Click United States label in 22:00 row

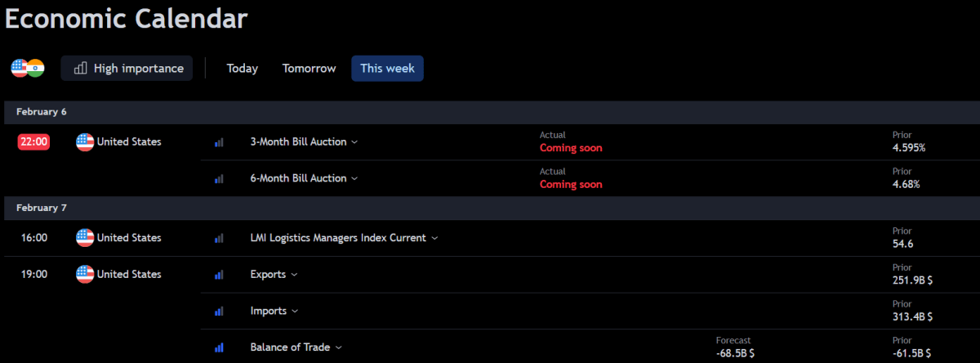(129, 141)
